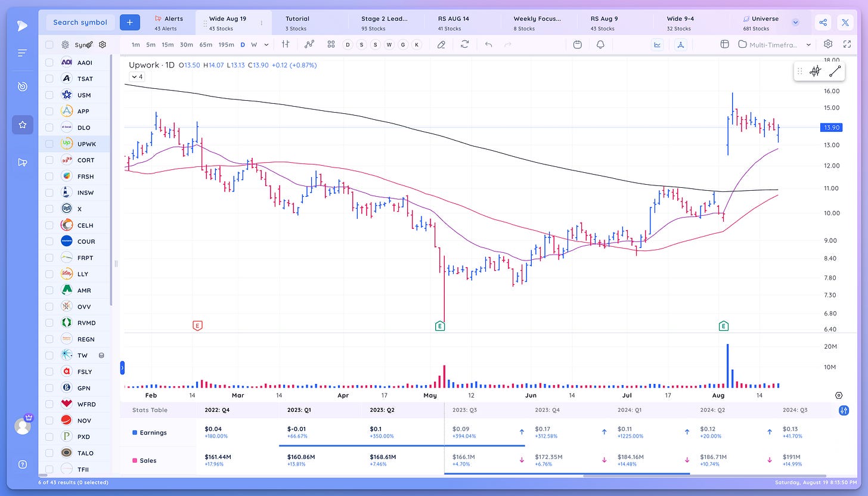This screenshot has width=868, height=496.
Task: Open stats table settings sliders icon
Action: pyautogui.click(x=844, y=410)
